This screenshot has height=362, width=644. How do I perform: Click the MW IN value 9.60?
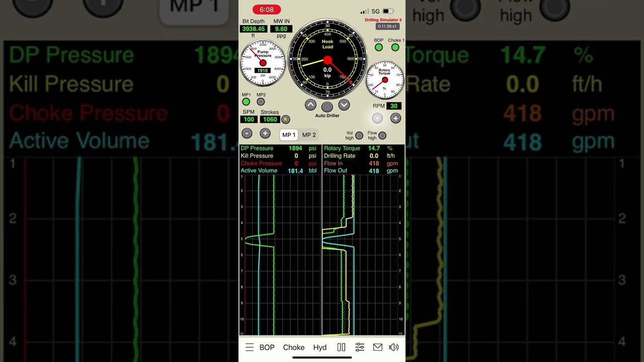281,29
